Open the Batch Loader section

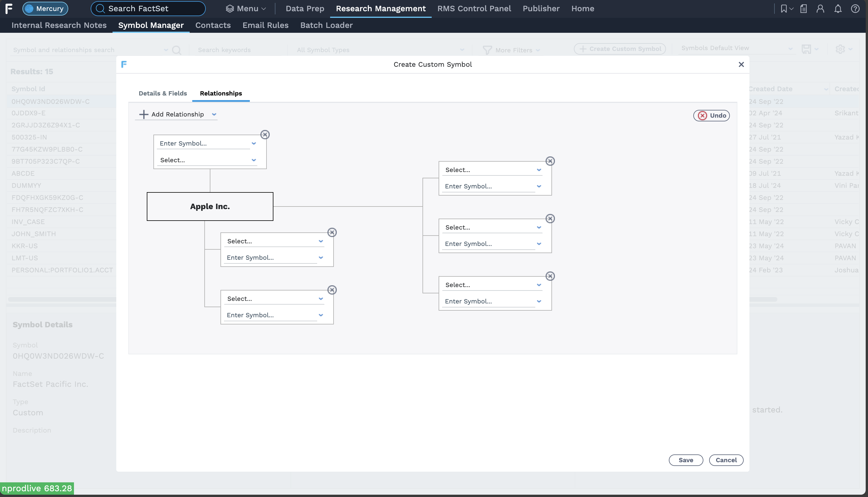click(326, 25)
